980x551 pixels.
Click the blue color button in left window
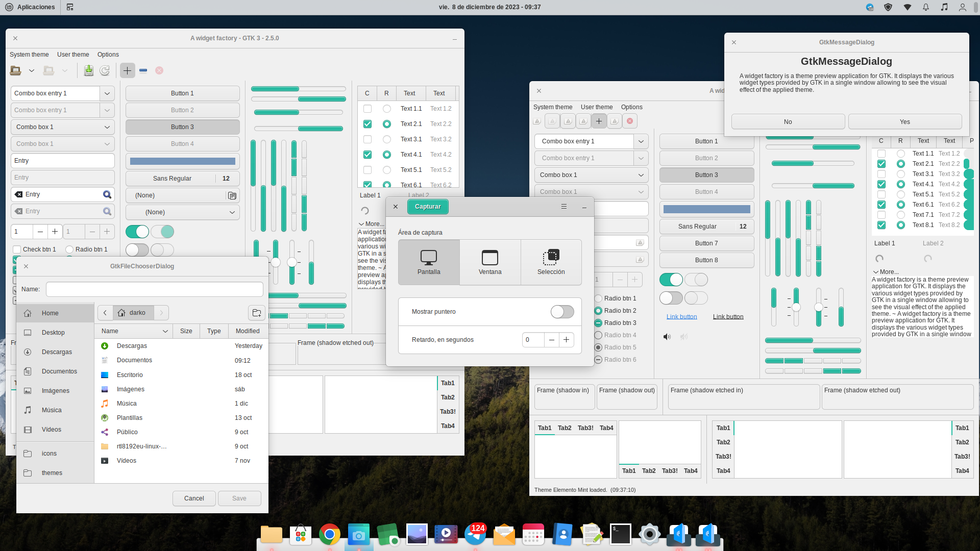pos(183,161)
